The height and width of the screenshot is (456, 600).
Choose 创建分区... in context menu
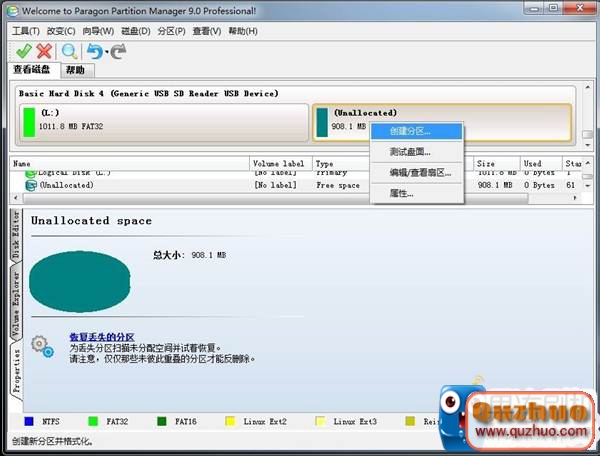(417, 131)
